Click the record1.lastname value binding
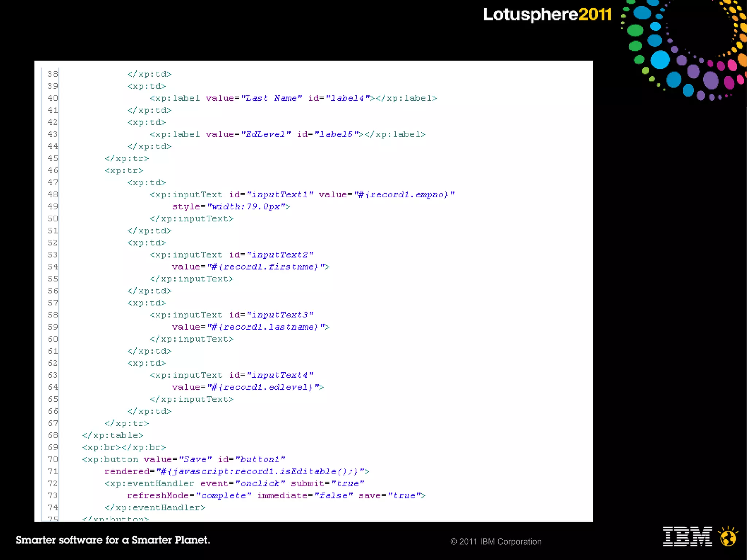The width and height of the screenshot is (747, 560). tap(268, 327)
